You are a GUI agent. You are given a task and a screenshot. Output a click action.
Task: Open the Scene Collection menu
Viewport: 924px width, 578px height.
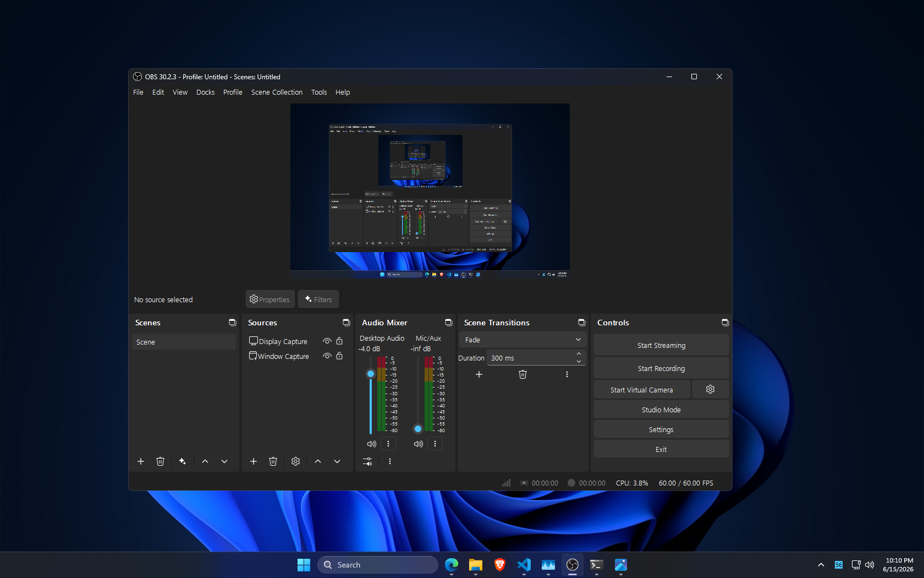(x=277, y=92)
